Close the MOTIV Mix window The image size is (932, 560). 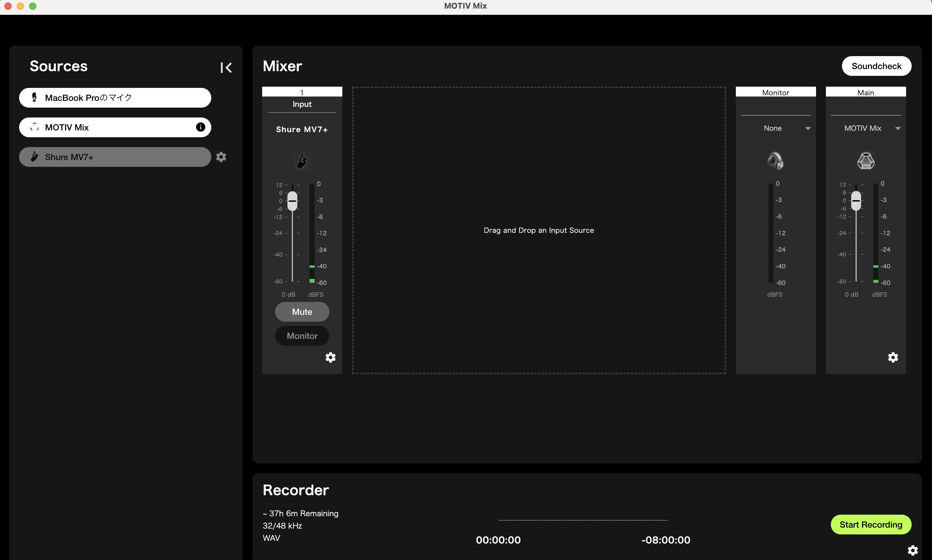(x=8, y=6)
